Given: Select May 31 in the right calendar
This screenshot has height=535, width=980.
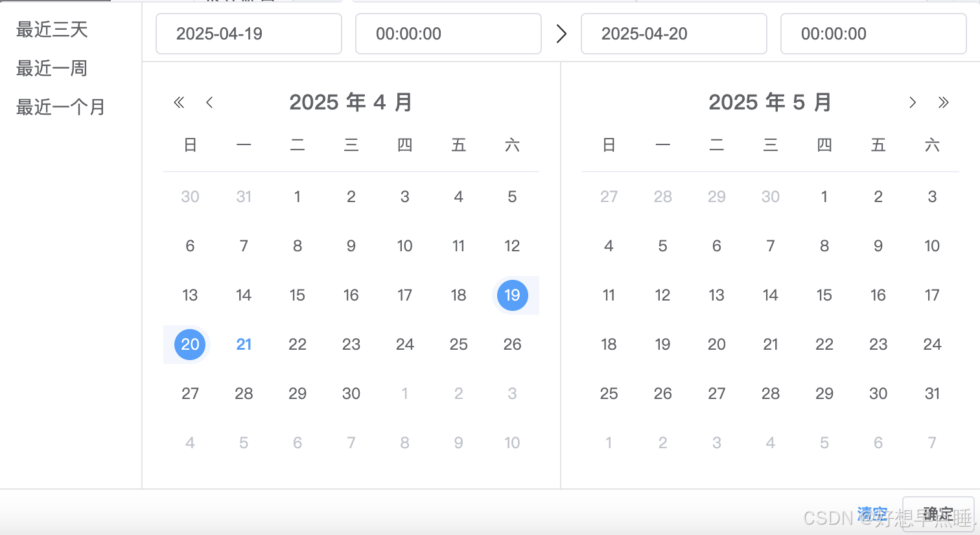Looking at the screenshot, I should [932, 393].
